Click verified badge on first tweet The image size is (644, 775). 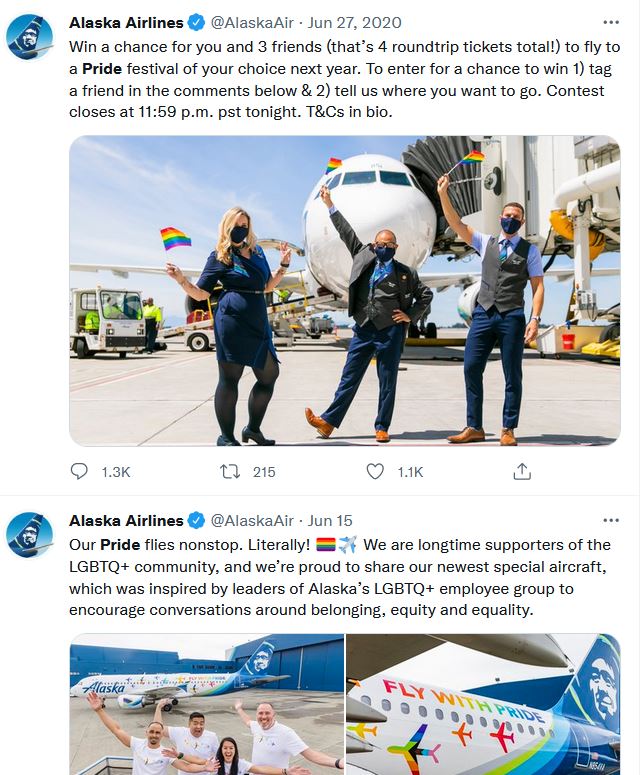tap(197, 21)
